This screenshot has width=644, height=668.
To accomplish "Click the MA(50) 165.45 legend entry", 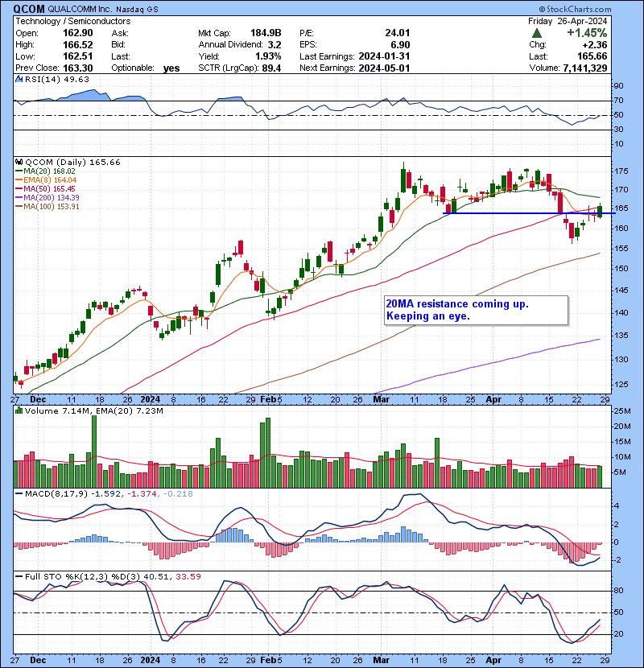I will [45, 188].
